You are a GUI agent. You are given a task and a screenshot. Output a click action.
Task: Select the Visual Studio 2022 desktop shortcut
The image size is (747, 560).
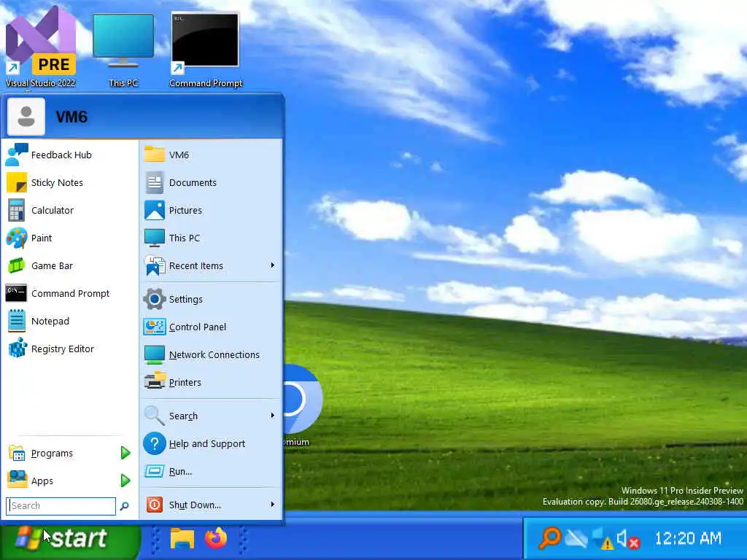41,47
